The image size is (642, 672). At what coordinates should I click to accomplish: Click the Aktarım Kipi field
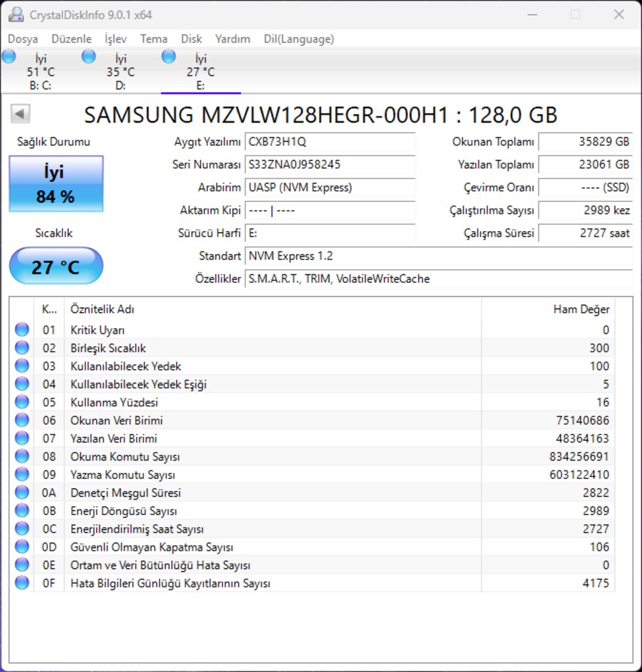330,211
